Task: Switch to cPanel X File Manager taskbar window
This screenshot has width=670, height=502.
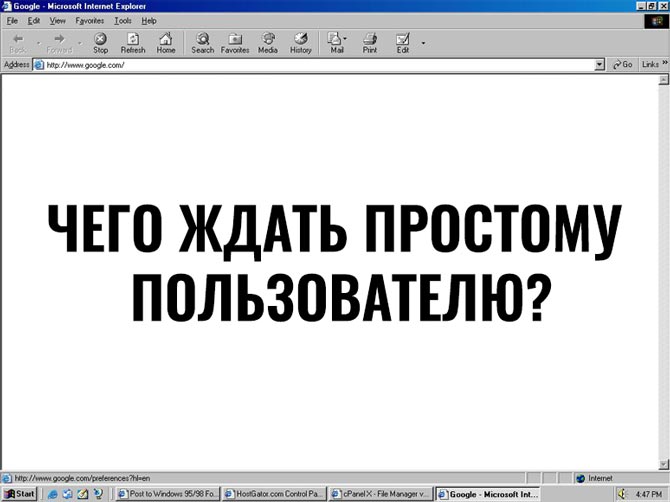Action: 381,494
